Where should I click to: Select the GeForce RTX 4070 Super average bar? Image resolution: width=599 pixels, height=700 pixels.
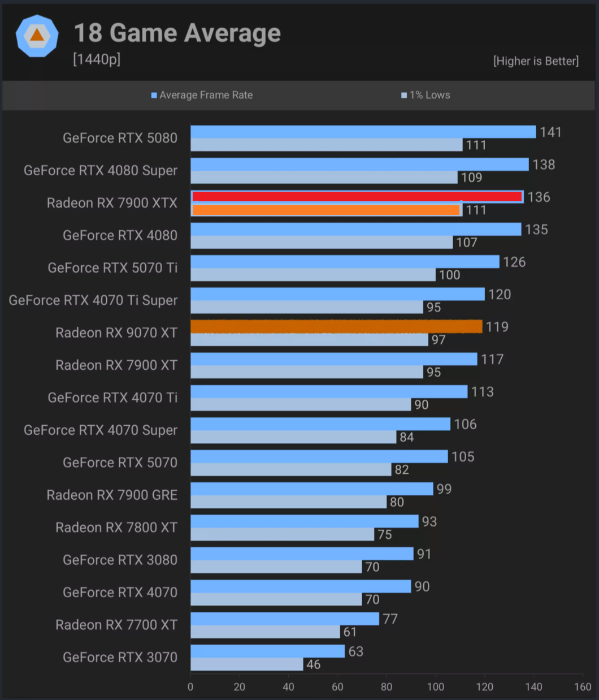(320, 424)
